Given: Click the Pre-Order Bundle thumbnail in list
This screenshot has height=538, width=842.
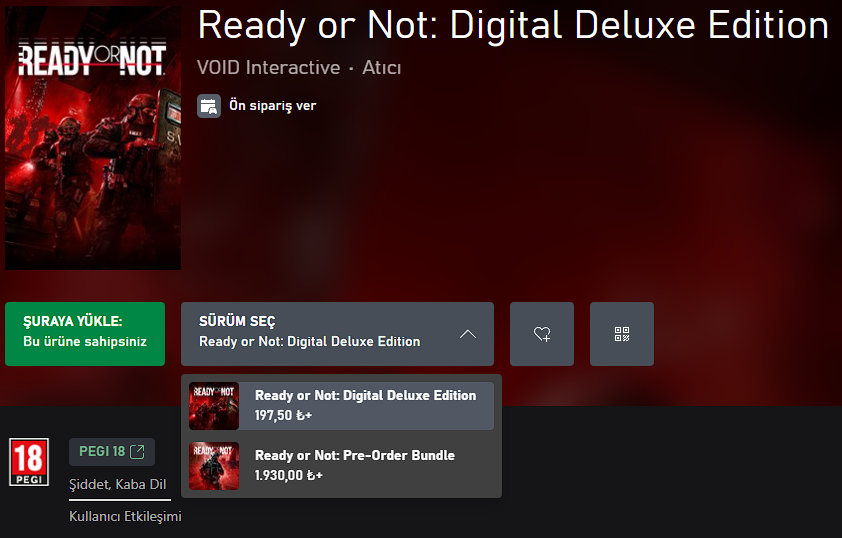Looking at the screenshot, I should (214, 466).
